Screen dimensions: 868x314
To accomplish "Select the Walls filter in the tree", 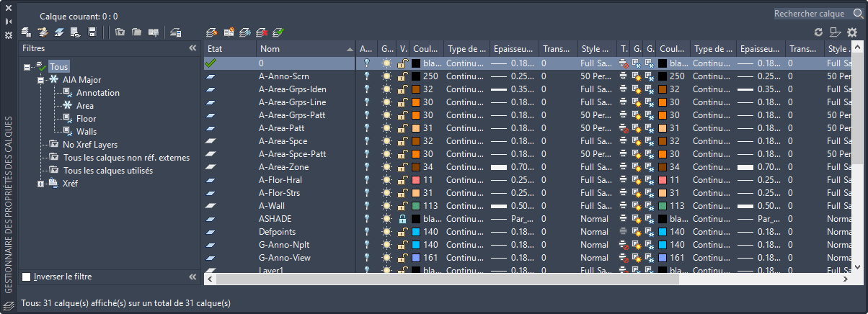I will coord(87,132).
